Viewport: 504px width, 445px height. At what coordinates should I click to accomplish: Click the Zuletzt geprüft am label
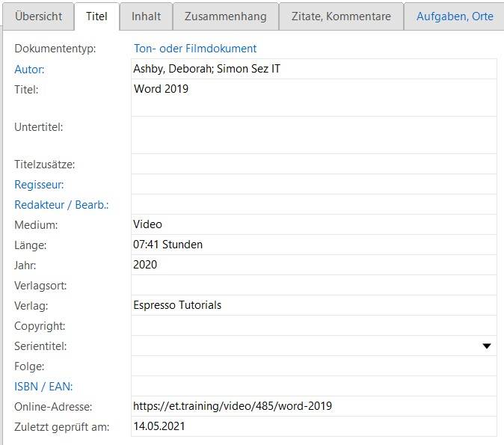click(62, 427)
